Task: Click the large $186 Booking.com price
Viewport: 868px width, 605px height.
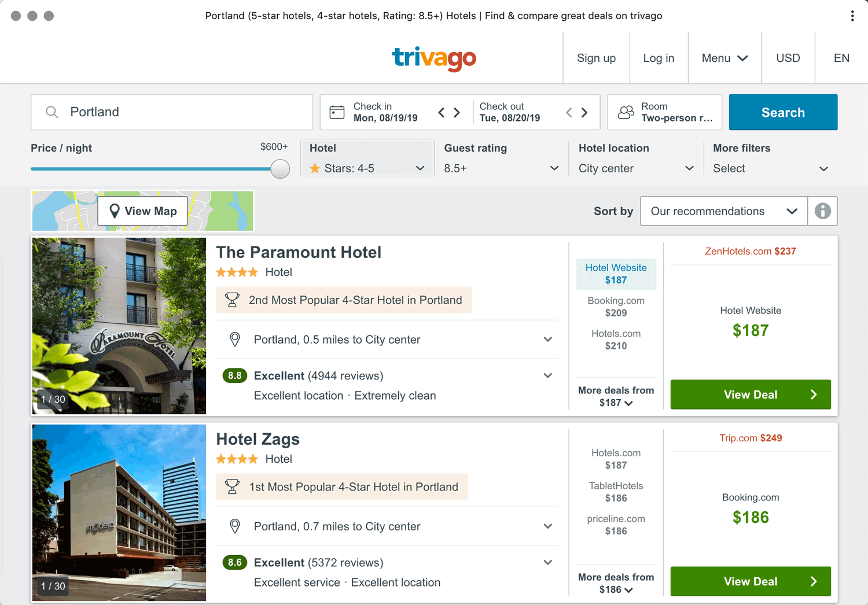Action: (751, 517)
